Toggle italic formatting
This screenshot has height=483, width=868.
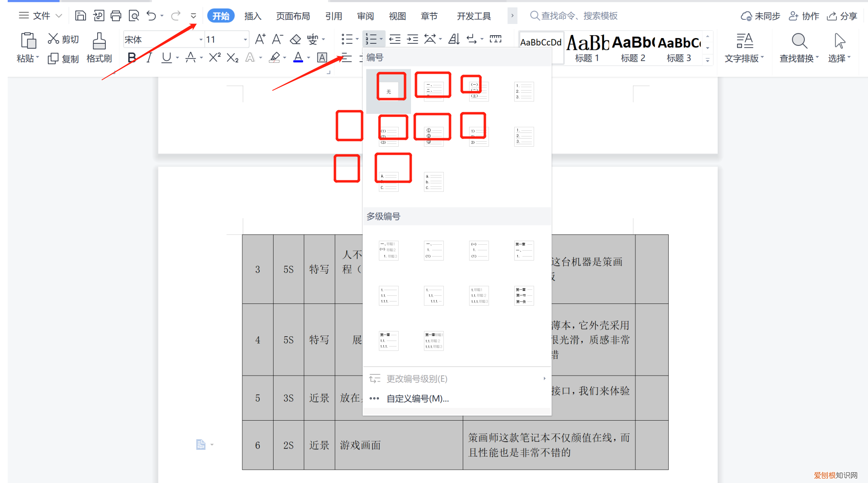click(x=148, y=58)
